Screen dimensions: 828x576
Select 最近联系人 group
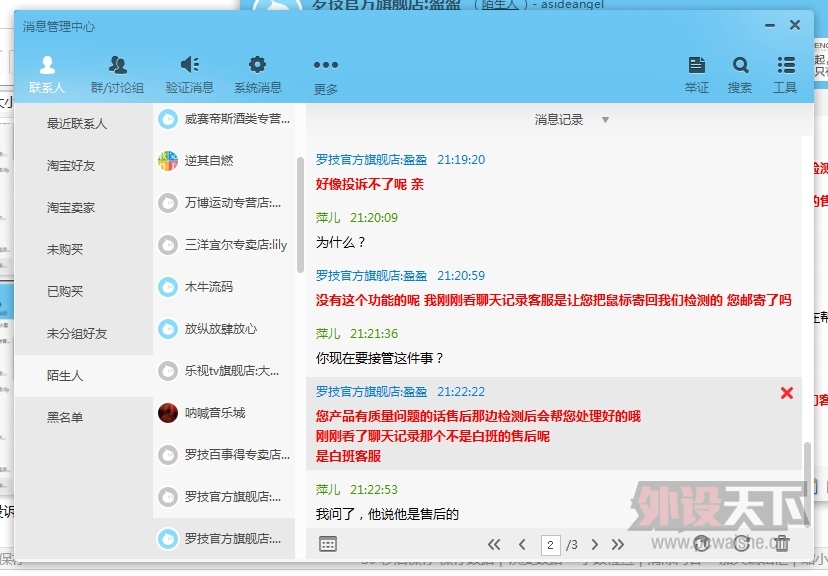point(83,124)
